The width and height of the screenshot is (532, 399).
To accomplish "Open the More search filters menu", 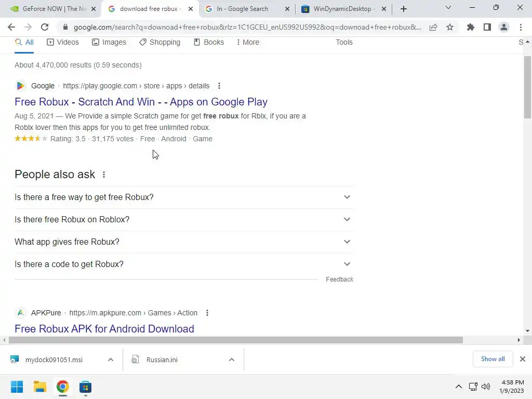I will pyautogui.click(x=248, y=42).
